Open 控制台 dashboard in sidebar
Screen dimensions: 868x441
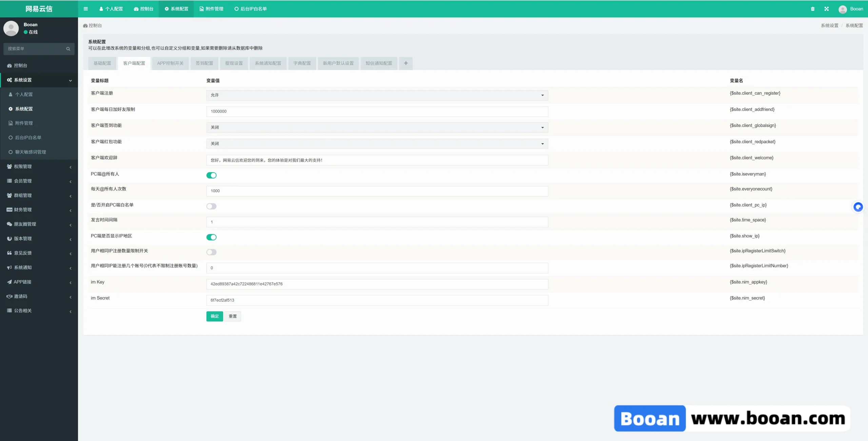(x=20, y=65)
